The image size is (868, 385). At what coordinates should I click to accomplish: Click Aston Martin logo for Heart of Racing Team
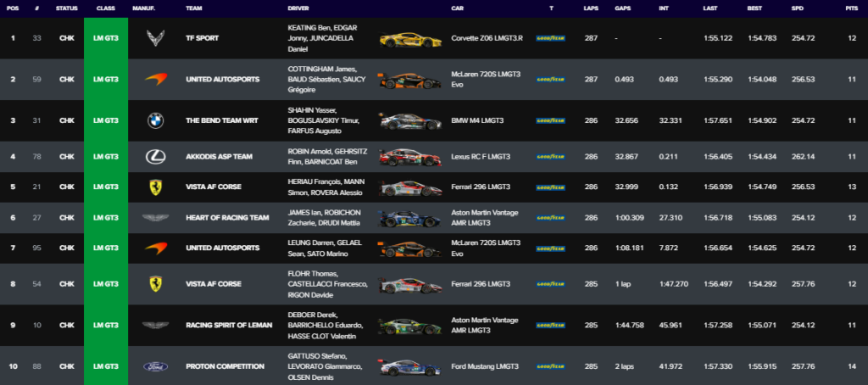click(x=156, y=218)
